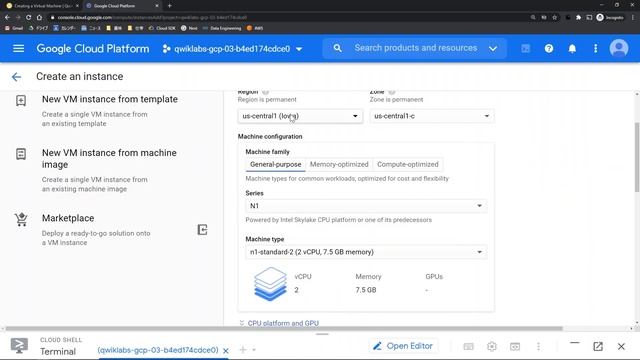The image size is (640, 360).
Task: Open the header three-dot settings menu
Action: click(x=596, y=49)
